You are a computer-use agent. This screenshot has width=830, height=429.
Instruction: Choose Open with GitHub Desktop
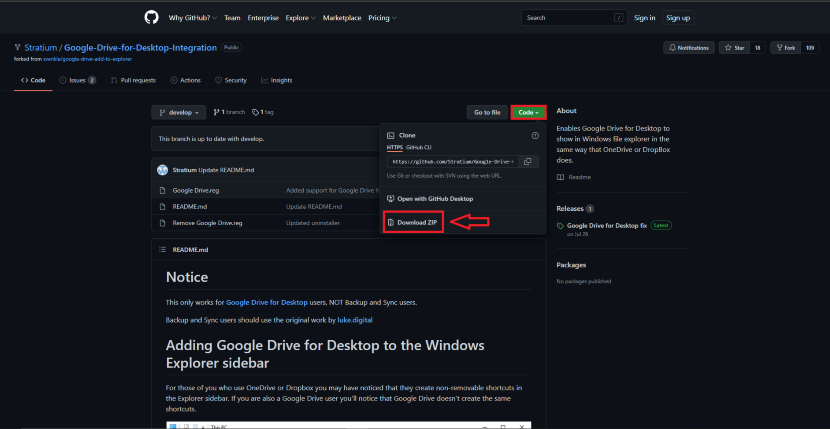[430, 199]
